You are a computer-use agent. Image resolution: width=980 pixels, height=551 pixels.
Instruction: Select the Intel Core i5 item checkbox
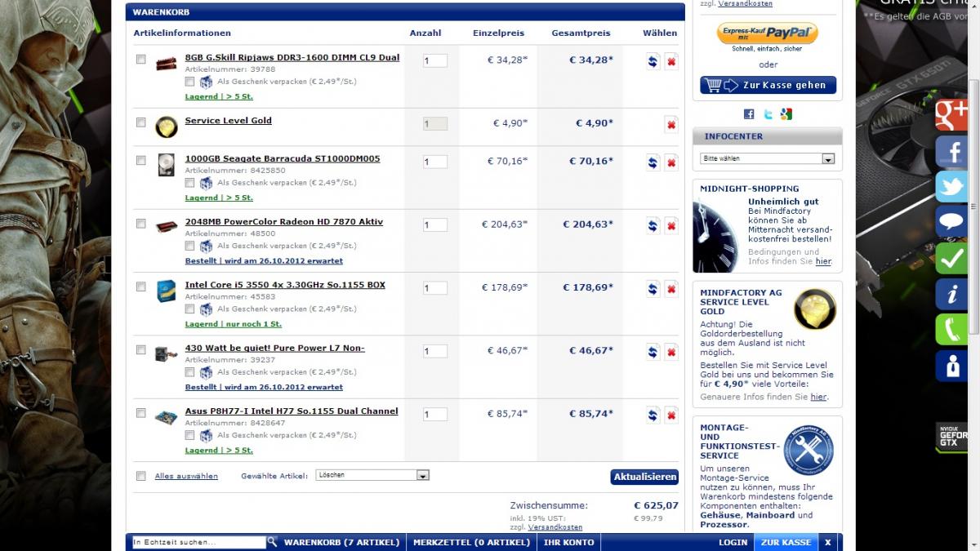pos(140,287)
